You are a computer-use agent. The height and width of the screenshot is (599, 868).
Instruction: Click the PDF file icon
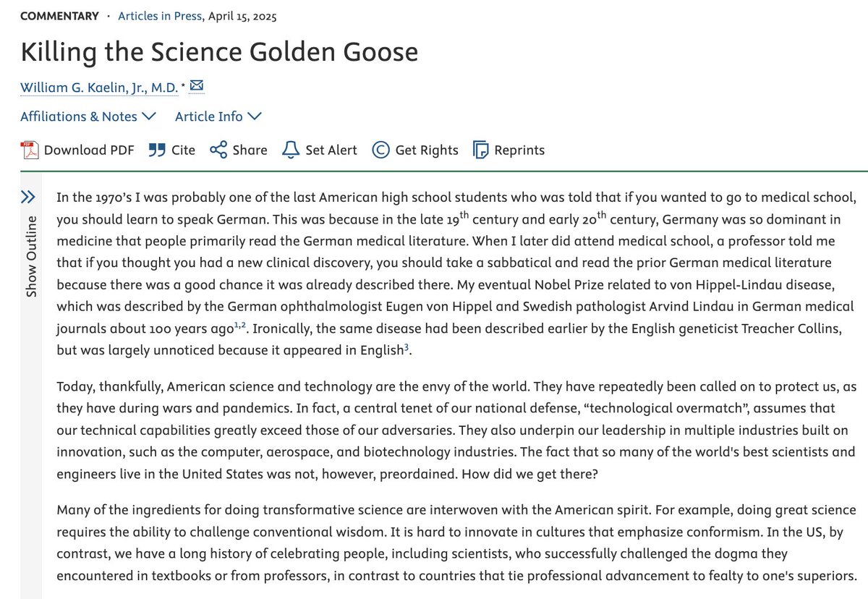pyautogui.click(x=29, y=150)
